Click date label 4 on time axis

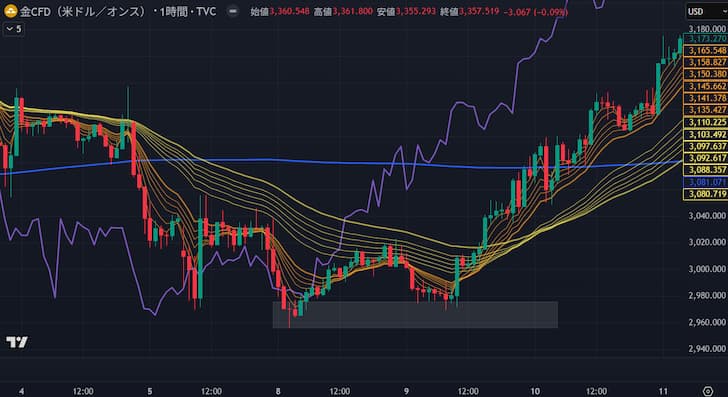point(21,391)
